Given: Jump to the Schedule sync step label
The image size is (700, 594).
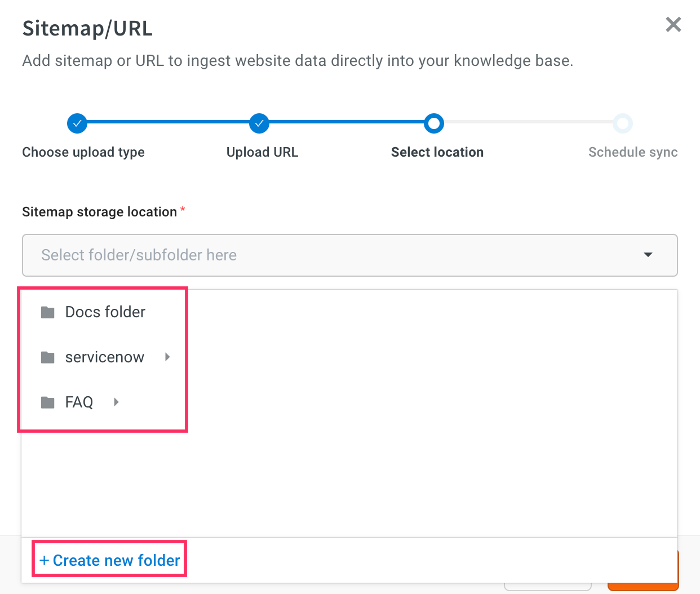Looking at the screenshot, I should tap(632, 152).
